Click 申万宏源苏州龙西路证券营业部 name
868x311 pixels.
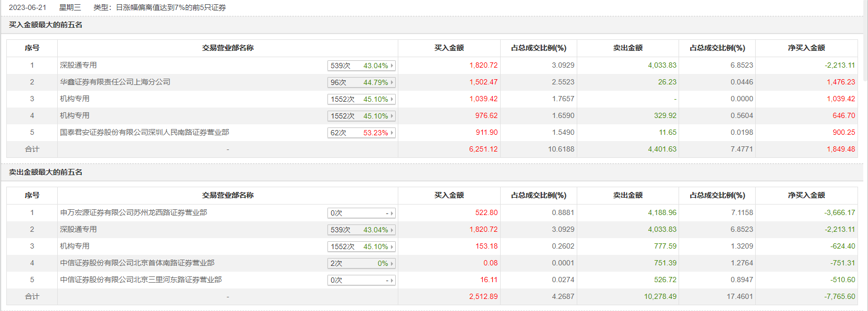point(133,212)
